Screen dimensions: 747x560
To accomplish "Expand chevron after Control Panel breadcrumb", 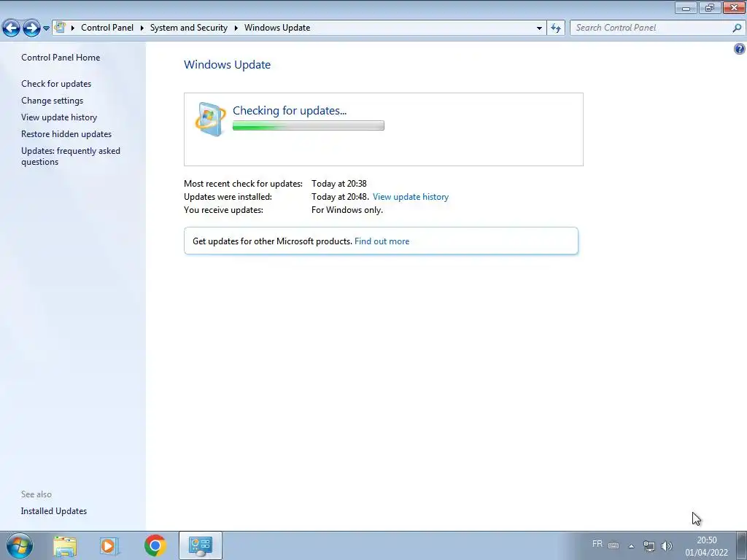I will [142, 28].
